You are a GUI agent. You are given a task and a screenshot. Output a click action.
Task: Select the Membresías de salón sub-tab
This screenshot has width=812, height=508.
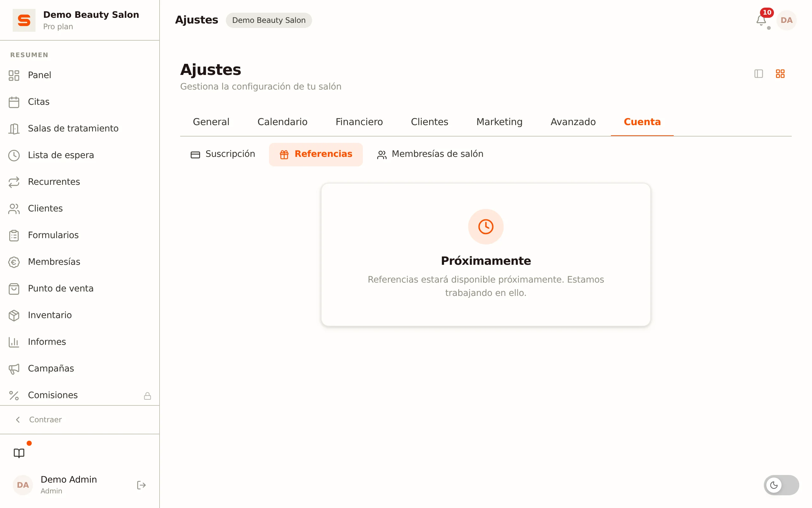point(430,154)
